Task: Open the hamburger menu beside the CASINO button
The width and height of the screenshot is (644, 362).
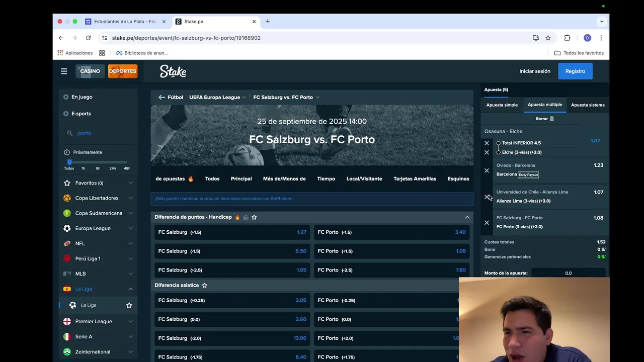Action: pyautogui.click(x=64, y=71)
